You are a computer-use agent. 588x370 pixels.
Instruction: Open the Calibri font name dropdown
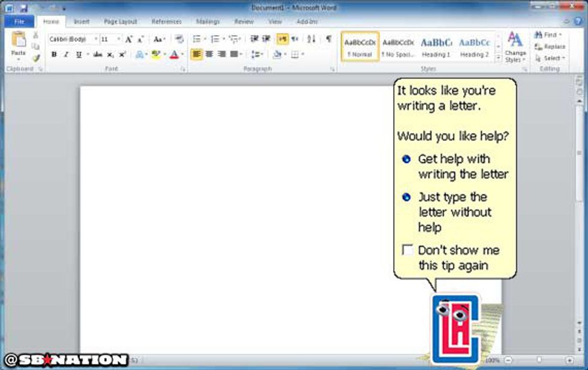point(95,40)
